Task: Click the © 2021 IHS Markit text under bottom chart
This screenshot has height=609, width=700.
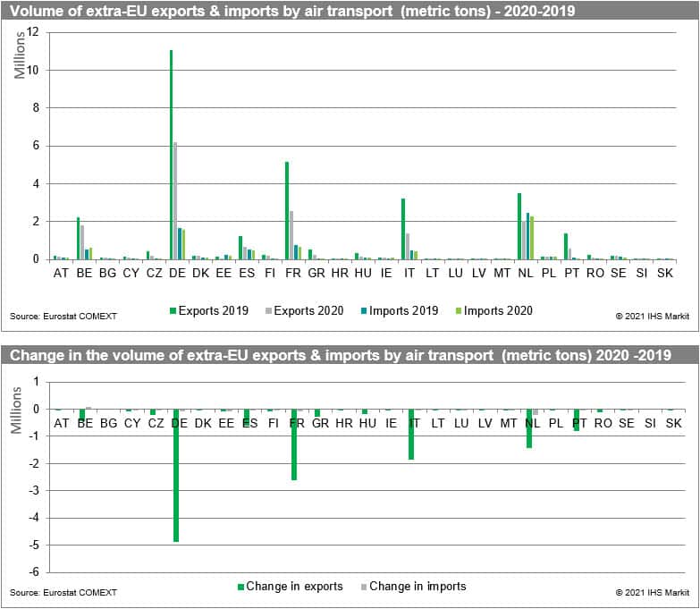Action: (652, 592)
